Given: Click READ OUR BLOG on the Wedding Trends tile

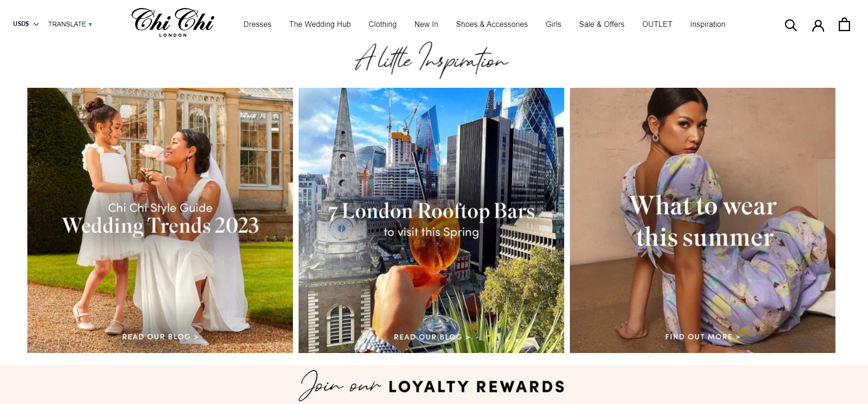Looking at the screenshot, I should (x=160, y=337).
